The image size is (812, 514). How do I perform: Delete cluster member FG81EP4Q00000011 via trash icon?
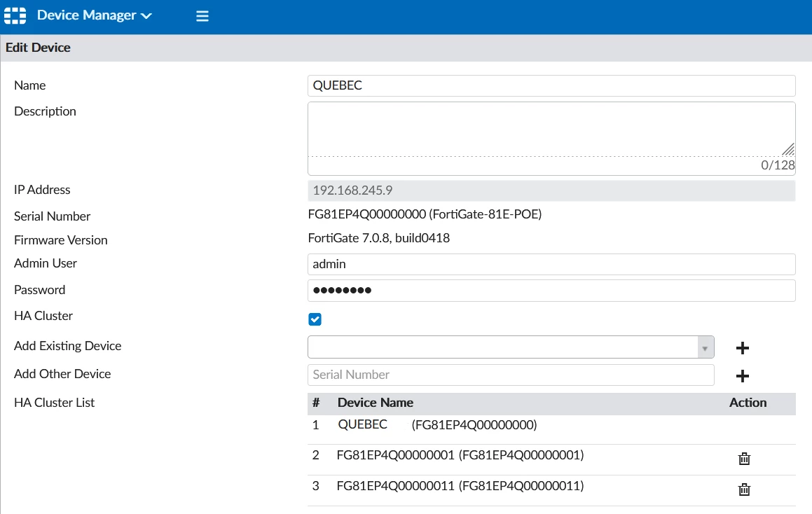[x=744, y=489]
